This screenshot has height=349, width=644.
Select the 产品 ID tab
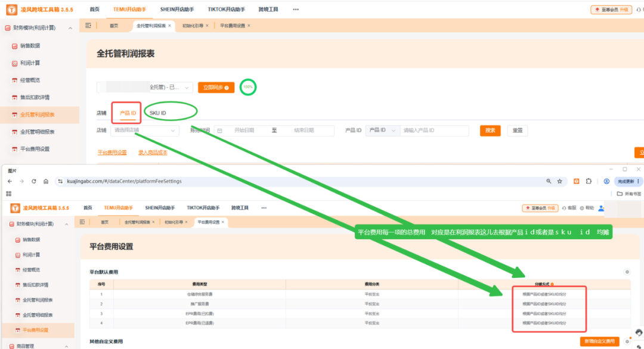coord(128,113)
